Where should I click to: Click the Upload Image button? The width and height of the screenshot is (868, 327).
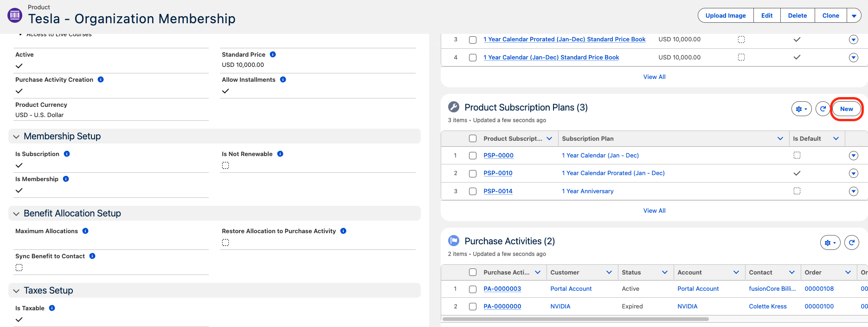click(726, 15)
